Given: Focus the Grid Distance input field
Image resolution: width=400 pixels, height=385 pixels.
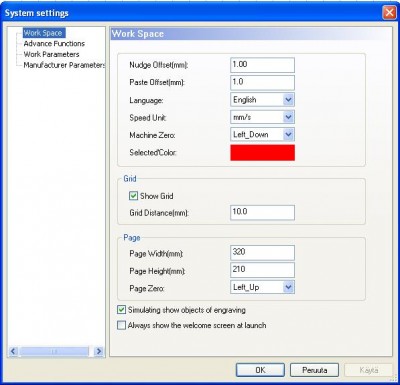Looking at the screenshot, I should (x=262, y=212).
